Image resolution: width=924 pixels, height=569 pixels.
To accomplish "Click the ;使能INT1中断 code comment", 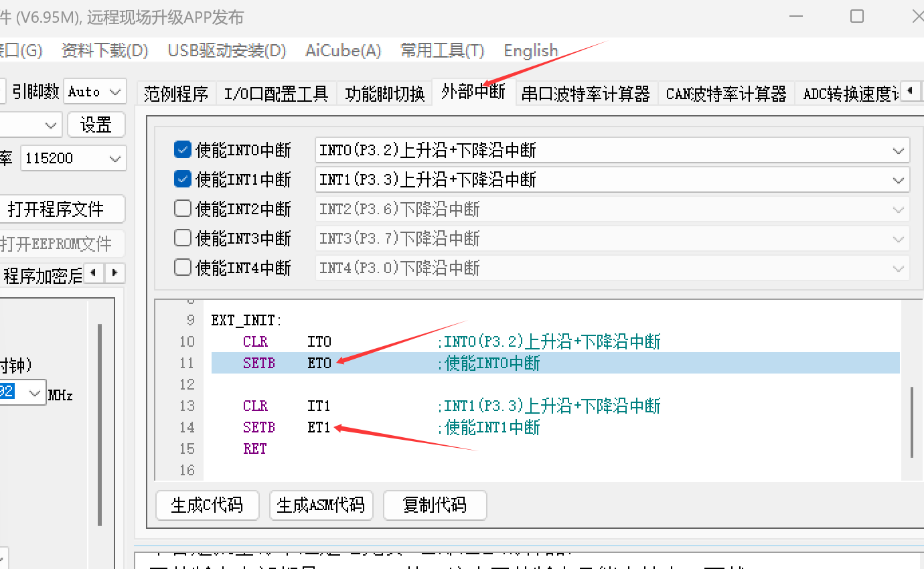I will tap(488, 428).
